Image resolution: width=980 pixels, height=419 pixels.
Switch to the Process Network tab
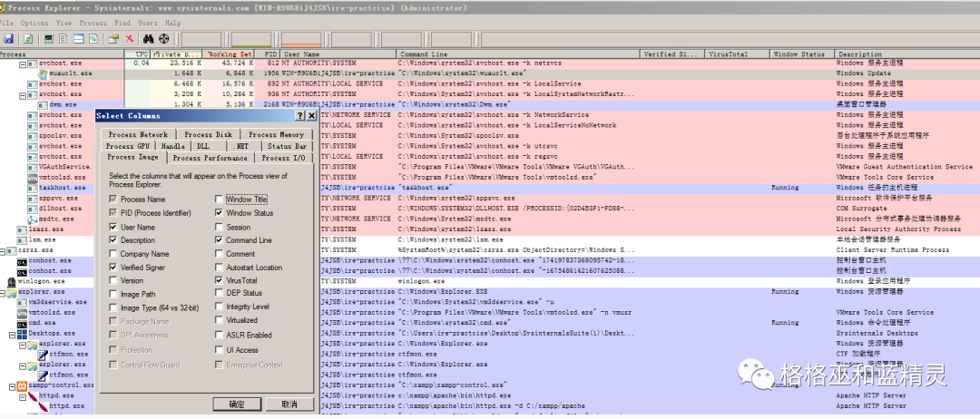pyautogui.click(x=138, y=134)
